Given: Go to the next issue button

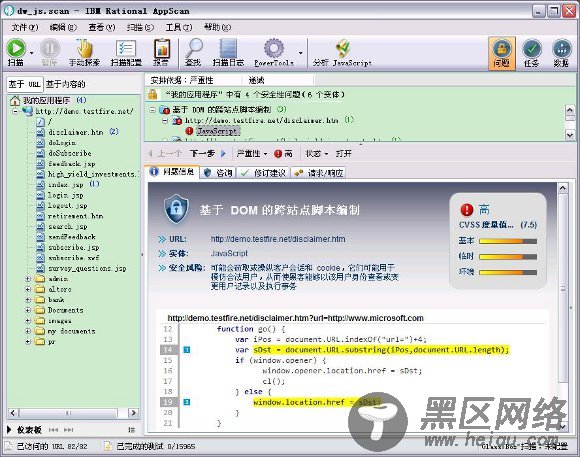Looking at the screenshot, I should (x=208, y=154).
